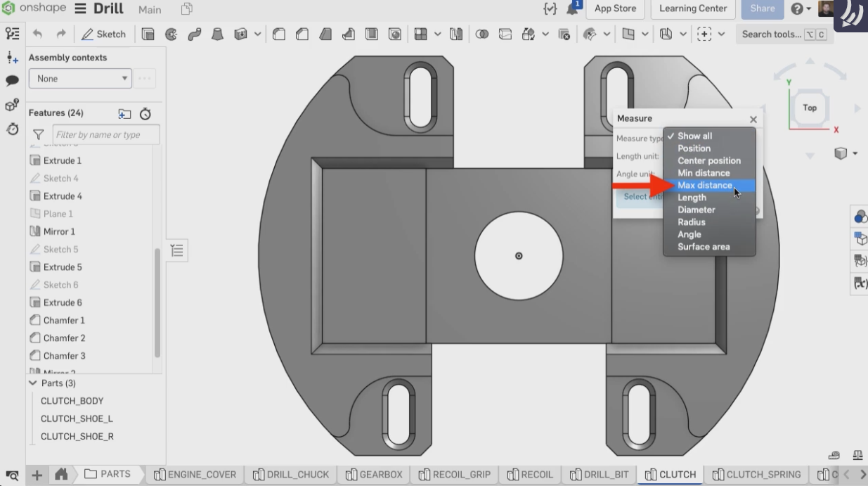Select the Split tool
Viewport: 868px width, 486px height.
pos(505,34)
